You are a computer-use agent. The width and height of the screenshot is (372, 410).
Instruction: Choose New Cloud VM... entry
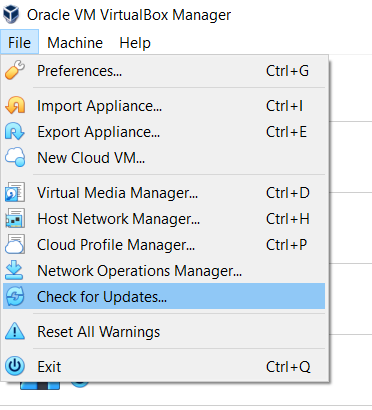[x=164, y=158]
